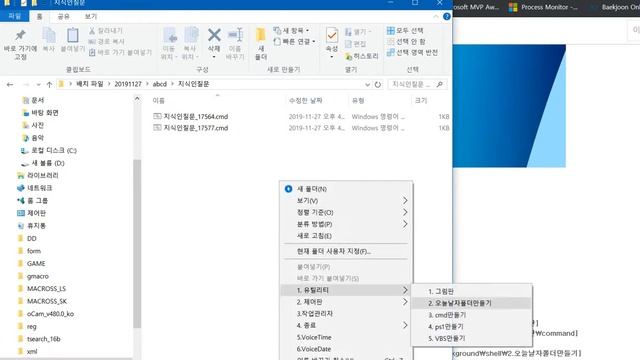Switch to the 홈 (Home) ribbon tab
The image size is (640, 360).
pos(40,16)
